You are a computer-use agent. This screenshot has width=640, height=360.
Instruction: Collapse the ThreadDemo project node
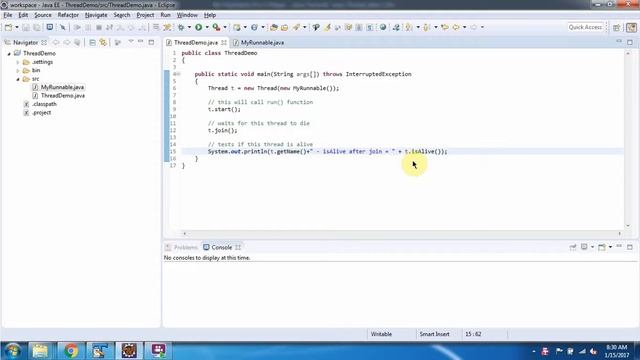coord(9,53)
